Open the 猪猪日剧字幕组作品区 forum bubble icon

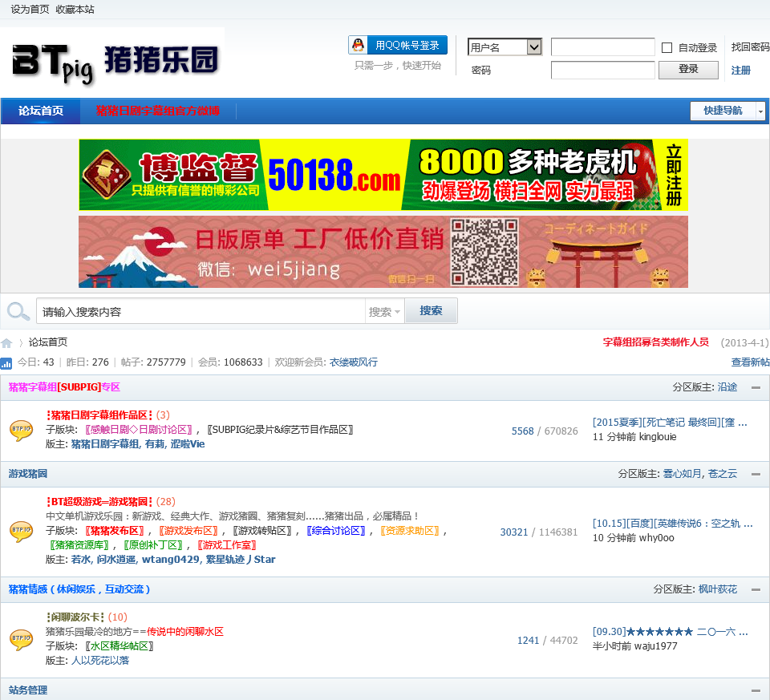[x=21, y=430]
